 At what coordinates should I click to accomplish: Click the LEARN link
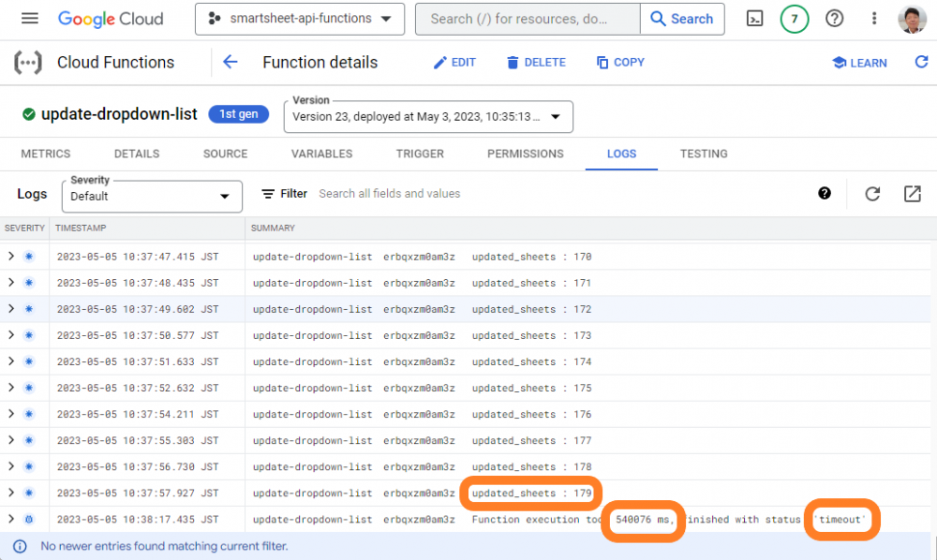(859, 62)
